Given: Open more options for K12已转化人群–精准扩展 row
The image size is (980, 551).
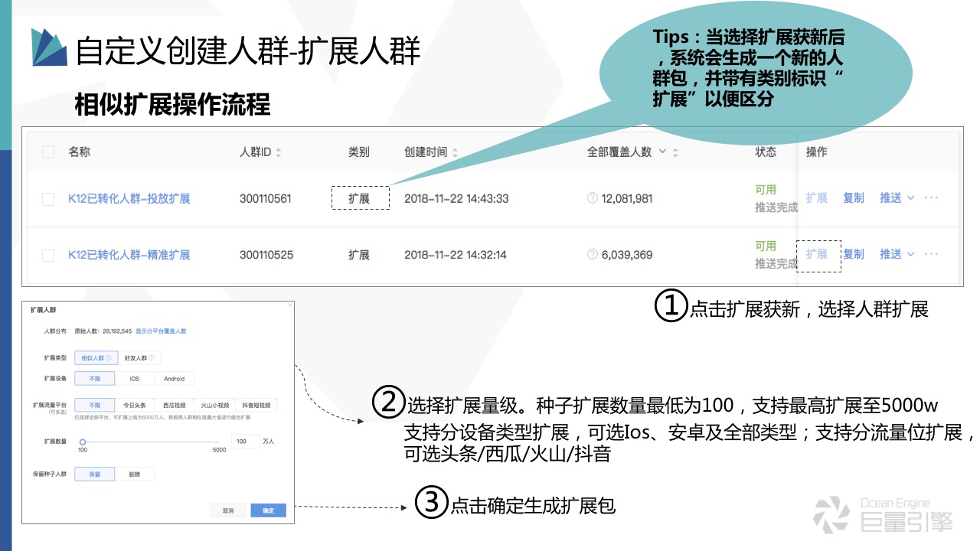Looking at the screenshot, I should point(931,254).
